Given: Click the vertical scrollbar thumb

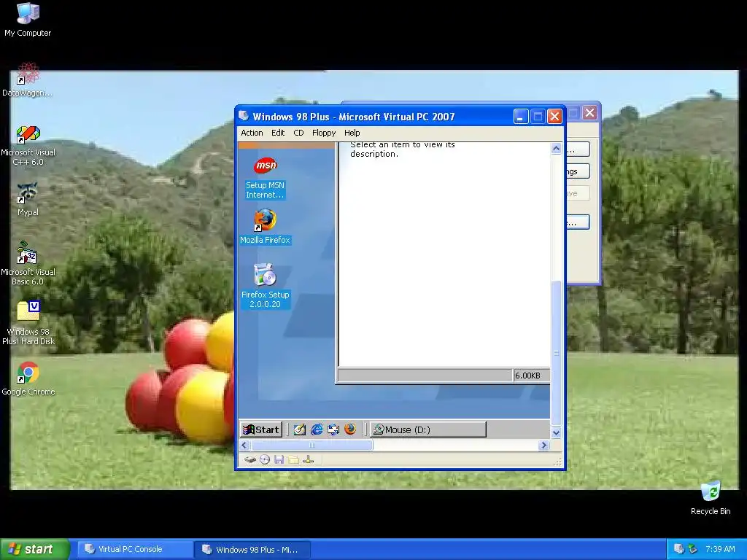Looking at the screenshot, I should (x=556, y=353).
